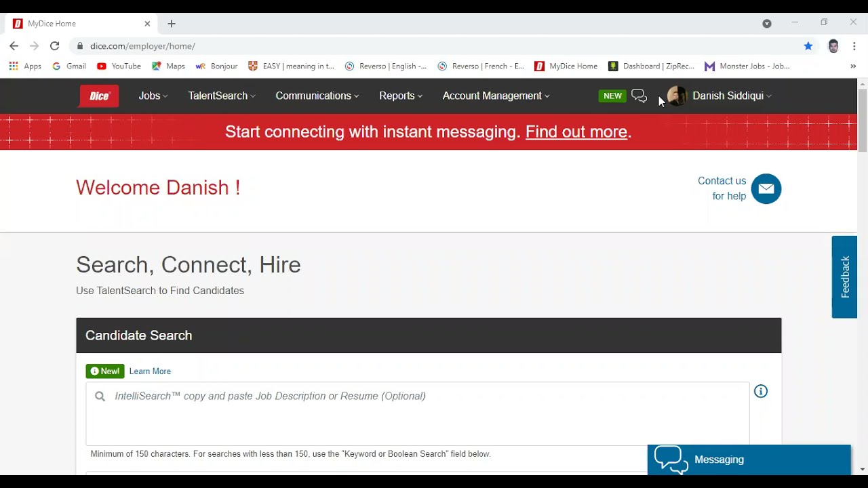This screenshot has width=868, height=488.
Task: Open the Gmail bookmark
Action: pos(69,66)
